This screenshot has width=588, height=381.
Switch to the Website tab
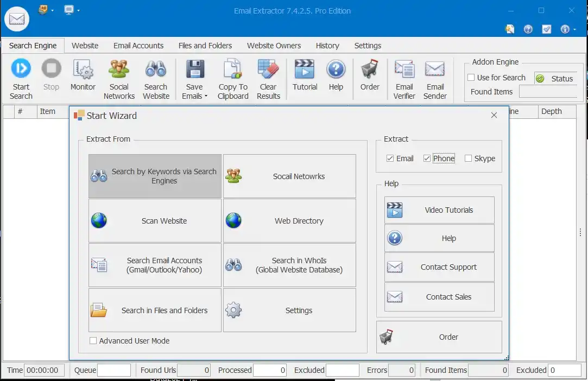pyautogui.click(x=85, y=46)
